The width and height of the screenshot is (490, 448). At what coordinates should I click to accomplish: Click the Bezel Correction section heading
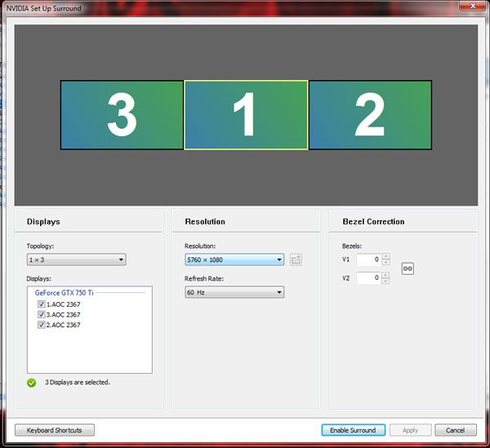(x=373, y=222)
